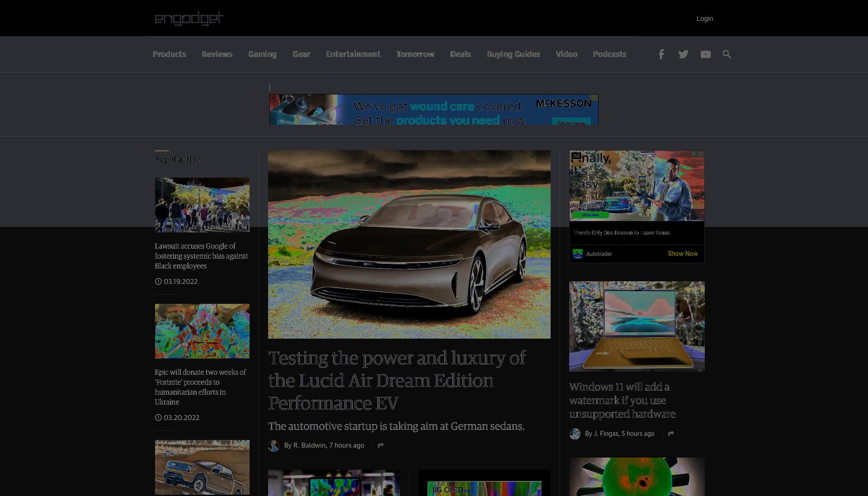This screenshot has width=868, height=496.
Task: Click the Autotrader logo icon in ad footer
Action: pyautogui.click(x=578, y=254)
